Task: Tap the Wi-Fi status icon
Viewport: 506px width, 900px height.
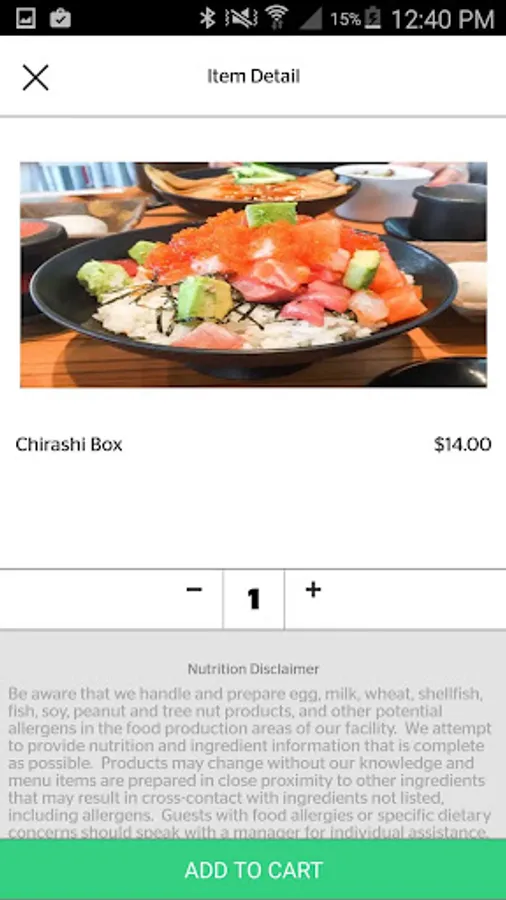Action: (x=277, y=18)
